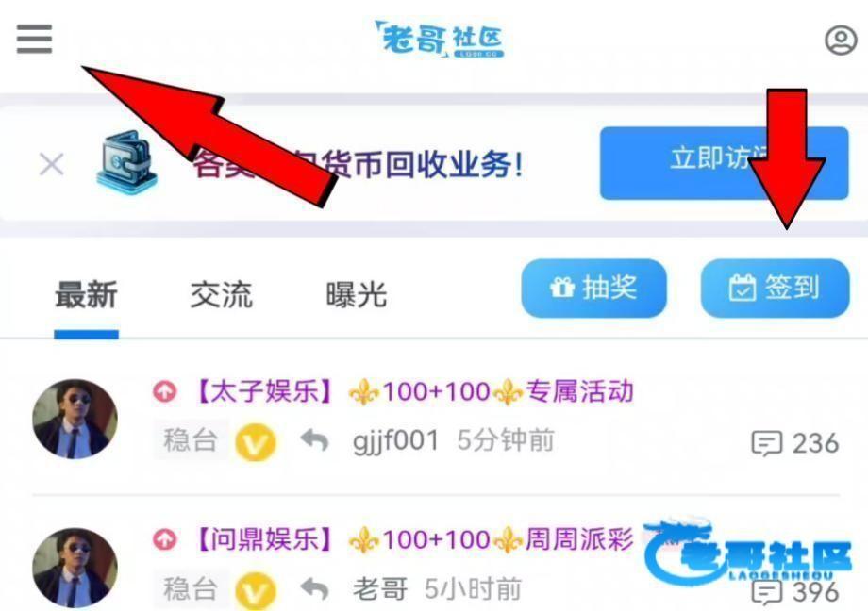Open the 抽奖 lottery button
This screenshot has height=611, width=868.
pos(594,288)
